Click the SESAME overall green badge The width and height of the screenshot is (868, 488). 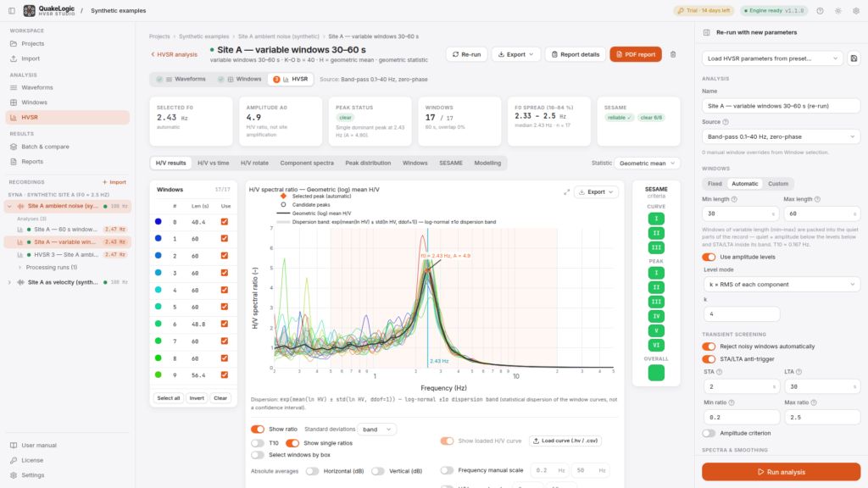click(656, 373)
